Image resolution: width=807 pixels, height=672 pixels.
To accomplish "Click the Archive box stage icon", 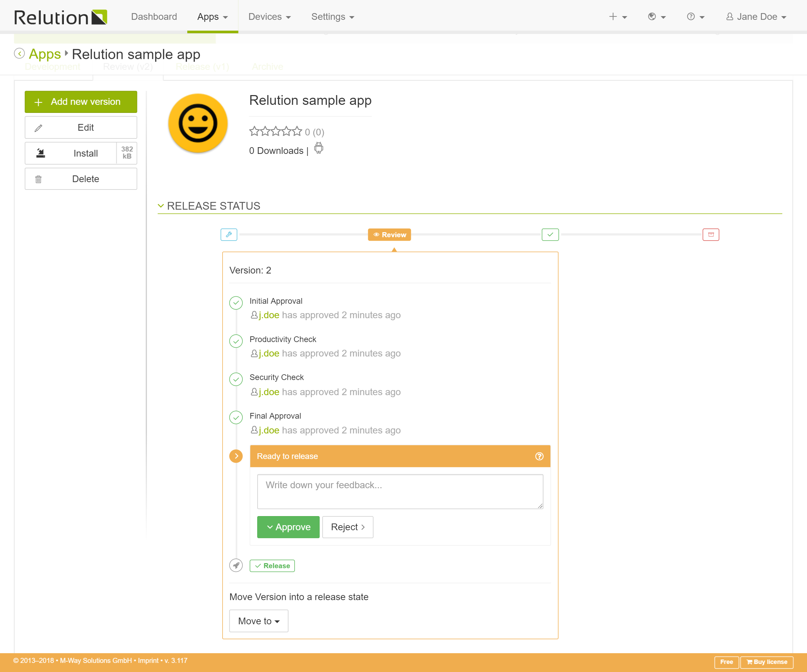I will pyautogui.click(x=711, y=235).
